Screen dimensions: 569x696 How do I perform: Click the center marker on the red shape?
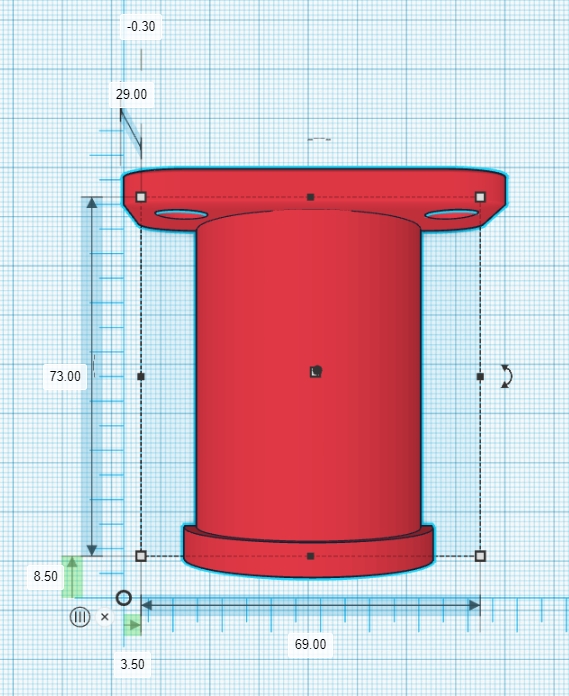pyautogui.click(x=316, y=371)
